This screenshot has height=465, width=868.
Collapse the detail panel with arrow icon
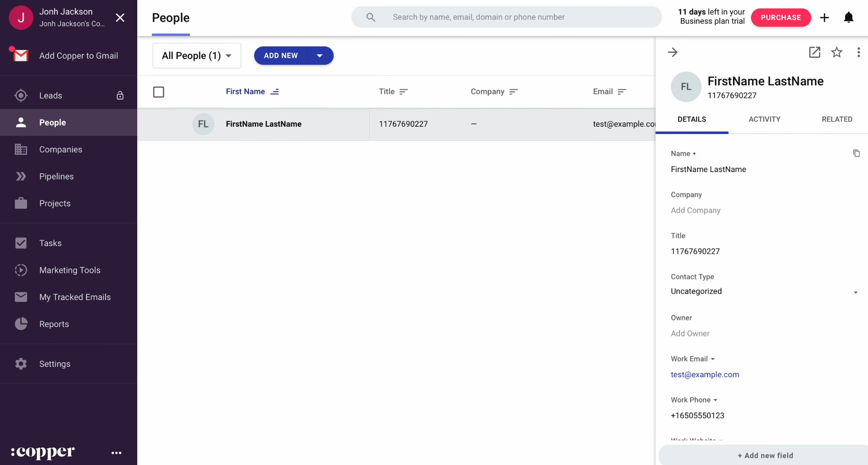point(672,52)
